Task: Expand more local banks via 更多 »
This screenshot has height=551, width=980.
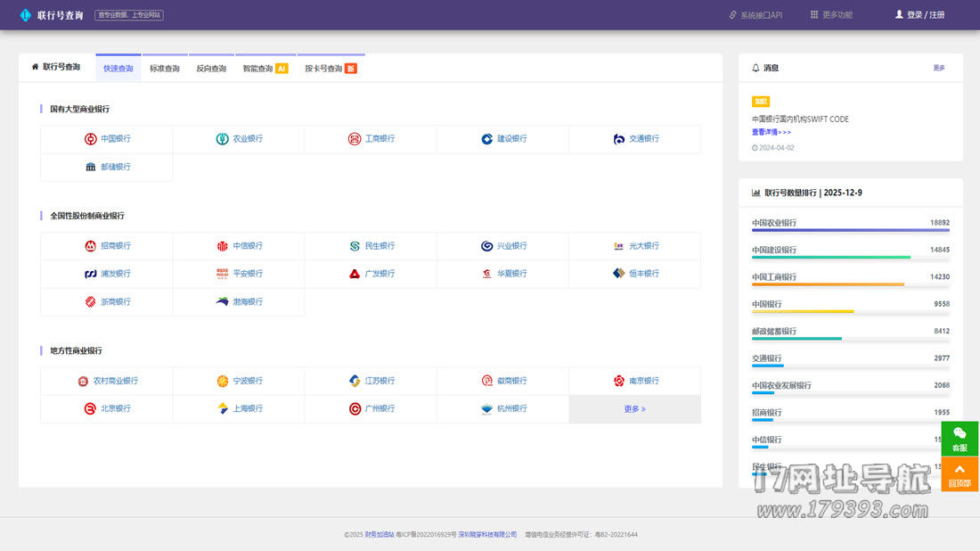Action: 634,409
